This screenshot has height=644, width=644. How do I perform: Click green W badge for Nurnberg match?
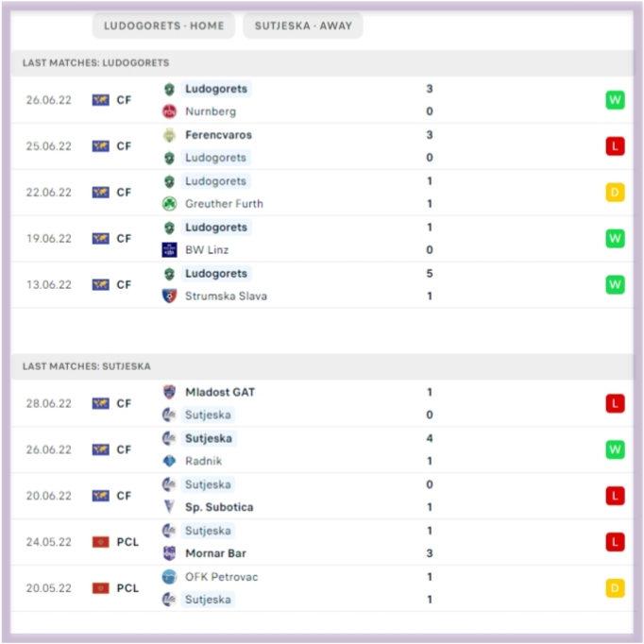(615, 100)
